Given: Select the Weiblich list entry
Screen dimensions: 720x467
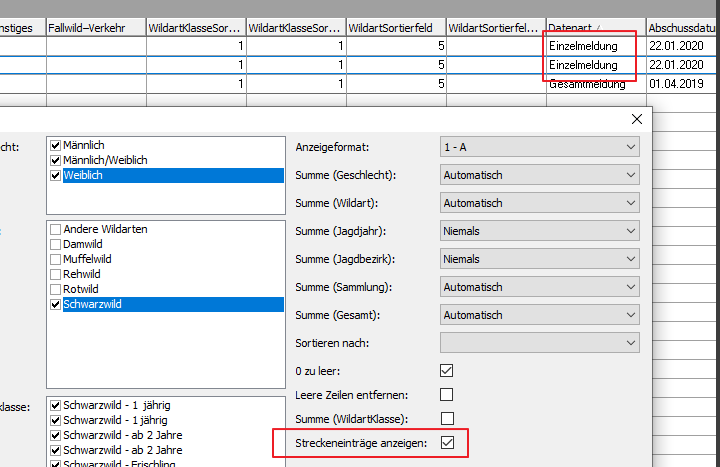Looking at the screenshot, I should [x=83, y=176].
